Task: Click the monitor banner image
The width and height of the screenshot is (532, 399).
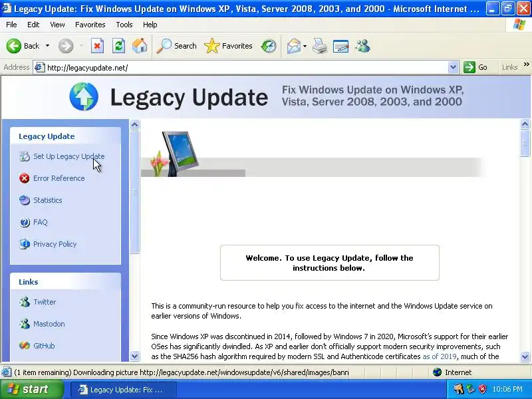Action: [180, 153]
